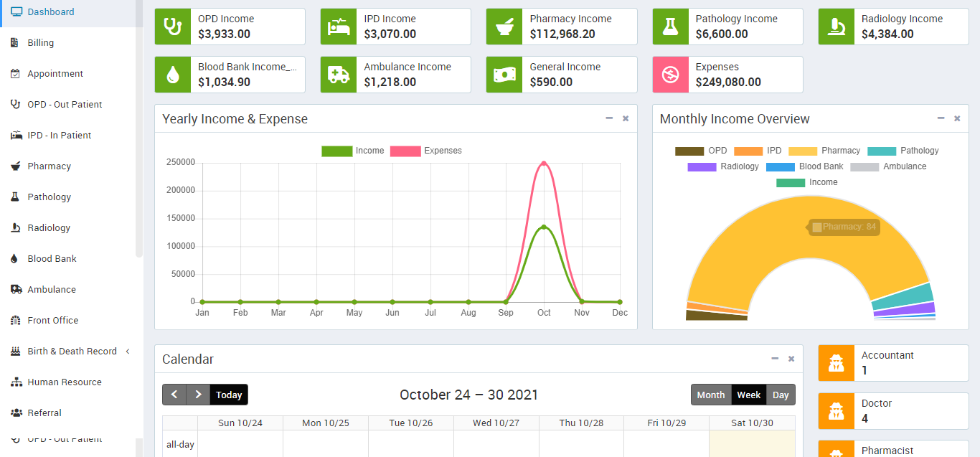Toggle Expenses series in yearly chart legend
This screenshot has height=457, width=980.
click(428, 151)
